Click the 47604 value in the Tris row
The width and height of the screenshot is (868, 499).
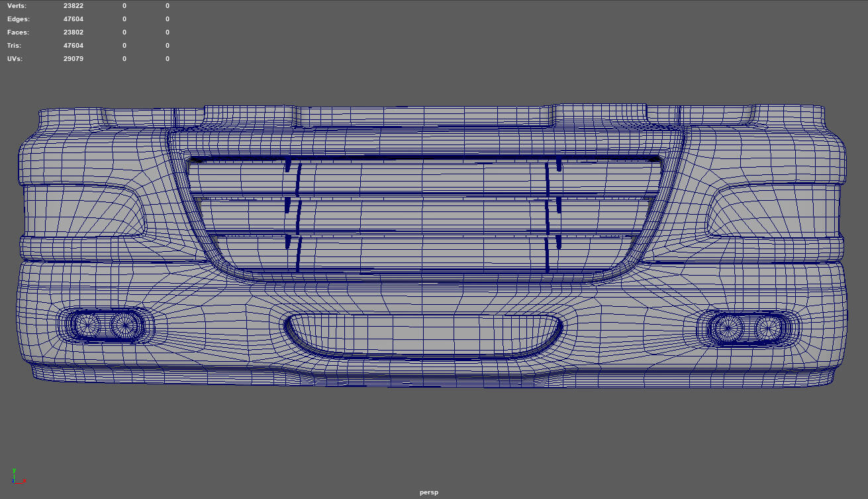coord(73,46)
